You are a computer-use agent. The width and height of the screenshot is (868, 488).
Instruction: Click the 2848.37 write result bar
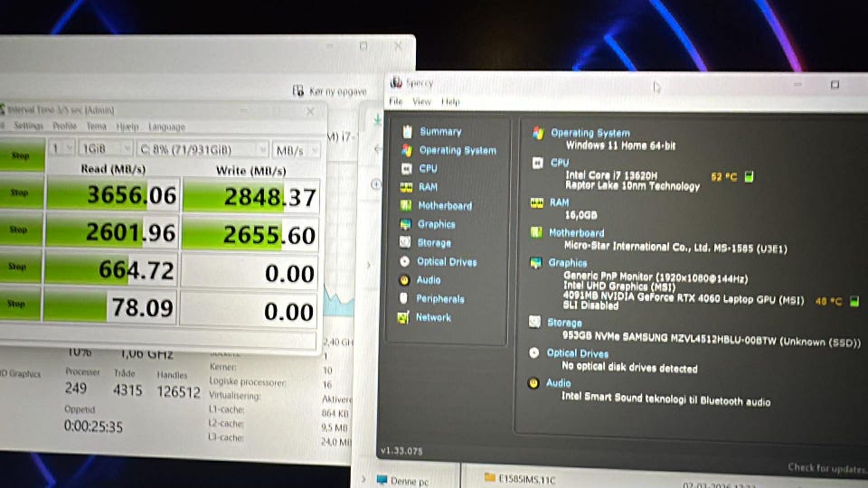[x=250, y=196]
